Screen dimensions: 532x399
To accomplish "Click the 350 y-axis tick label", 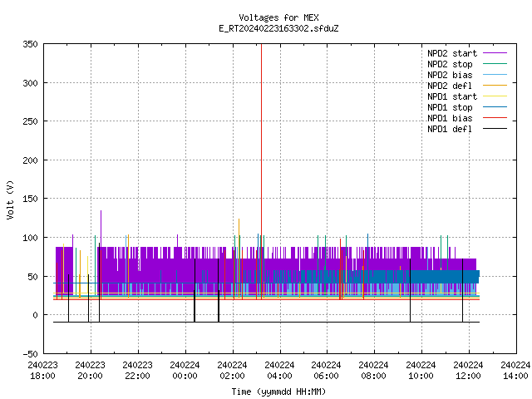I will click(30, 44).
